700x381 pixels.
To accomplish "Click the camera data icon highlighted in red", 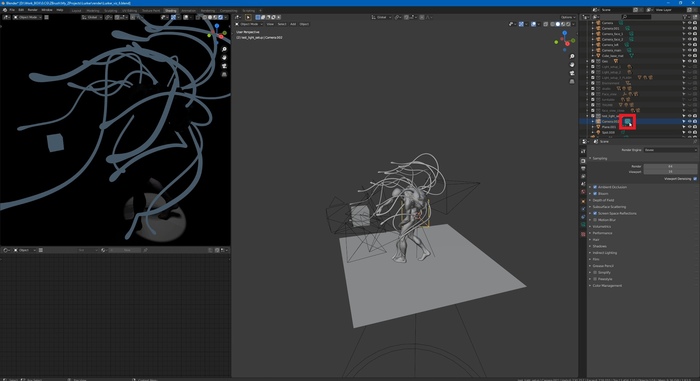I will [628, 121].
